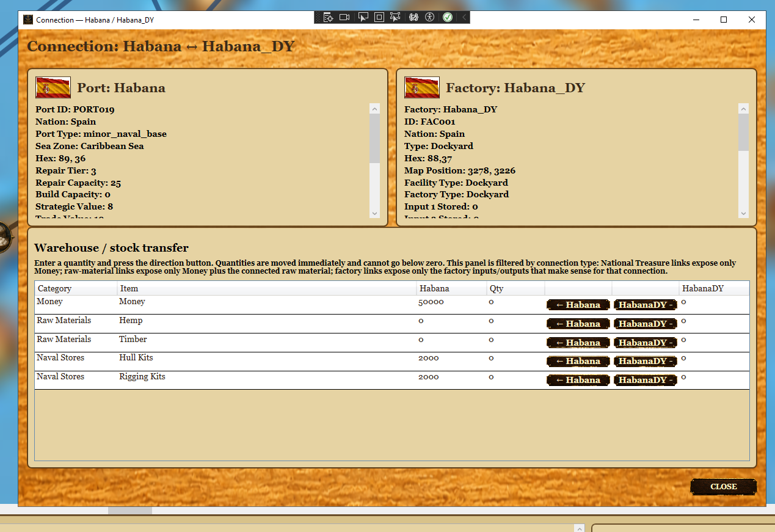Toggle Display Layout Adorners square icon
This screenshot has width=775, height=532.
(379, 17)
